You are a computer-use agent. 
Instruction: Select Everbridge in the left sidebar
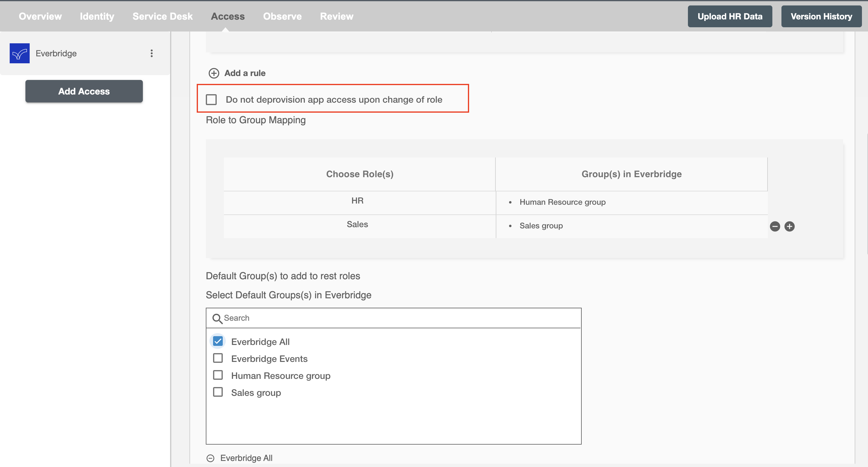pos(85,53)
